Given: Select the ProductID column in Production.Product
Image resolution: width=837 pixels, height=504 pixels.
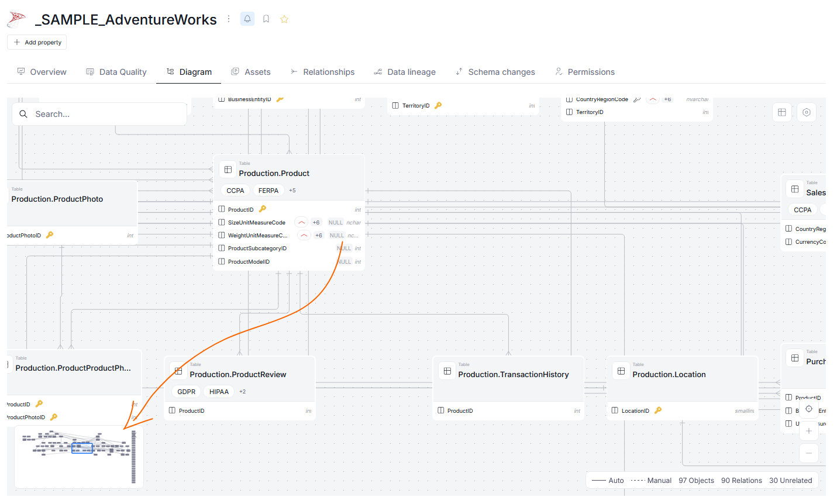Looking at the screenshot, I should [290, 209].
